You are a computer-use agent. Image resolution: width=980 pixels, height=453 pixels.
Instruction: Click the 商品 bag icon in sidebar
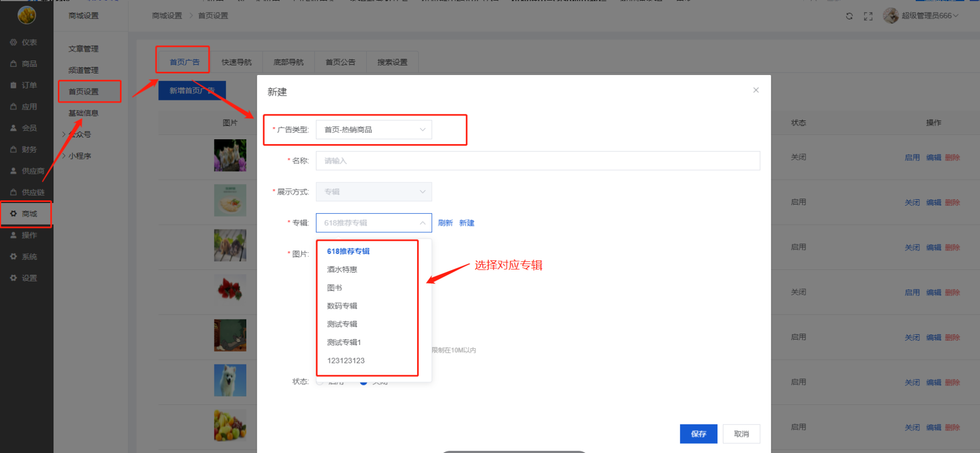[x=14, y=64]
